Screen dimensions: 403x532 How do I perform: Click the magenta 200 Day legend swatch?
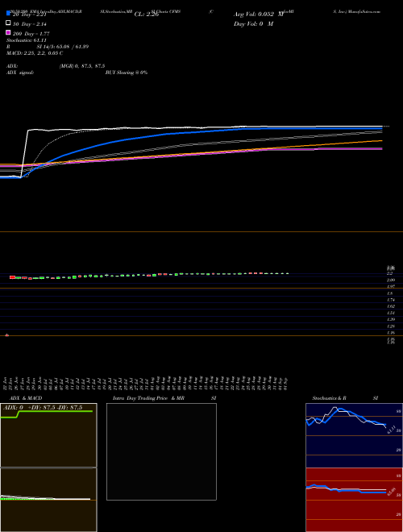click(x=8, y=32)
